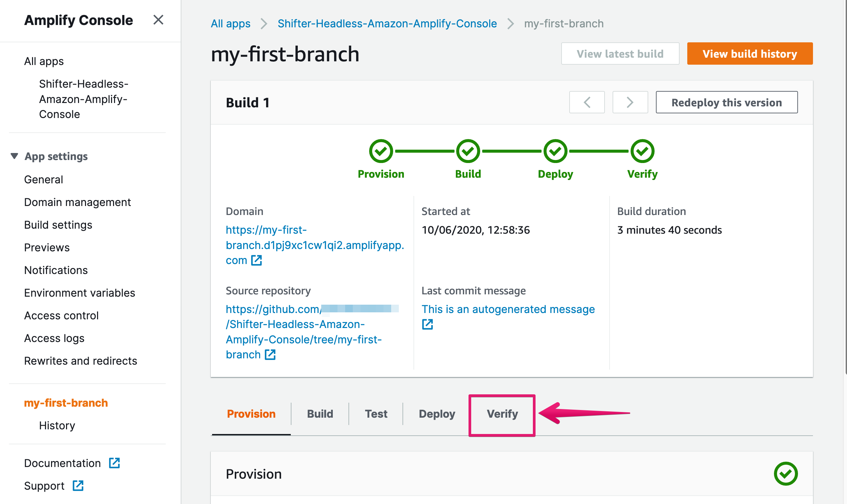Click the Documentation external link icon

114,463
